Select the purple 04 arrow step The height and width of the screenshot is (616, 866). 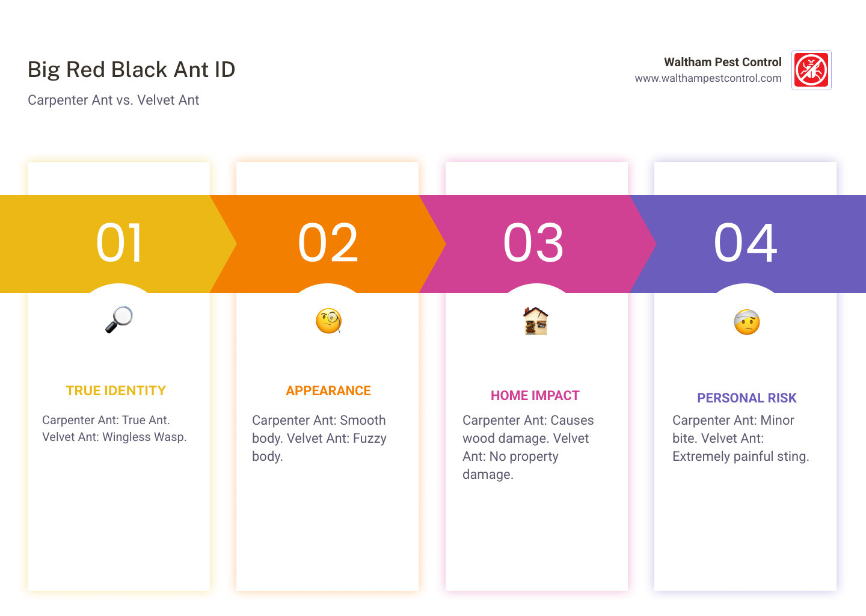click(x=746, y=243)
